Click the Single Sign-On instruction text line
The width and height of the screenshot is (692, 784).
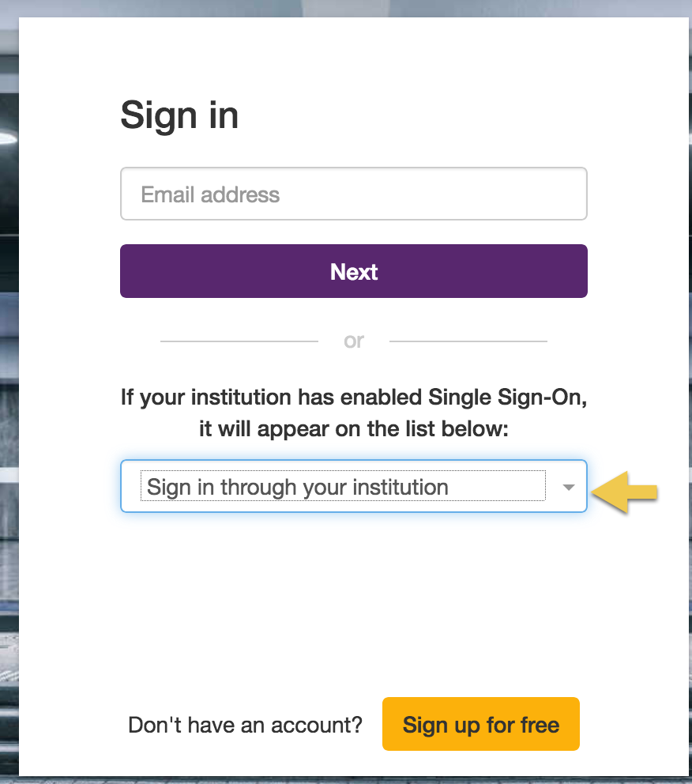click(354, 396)
